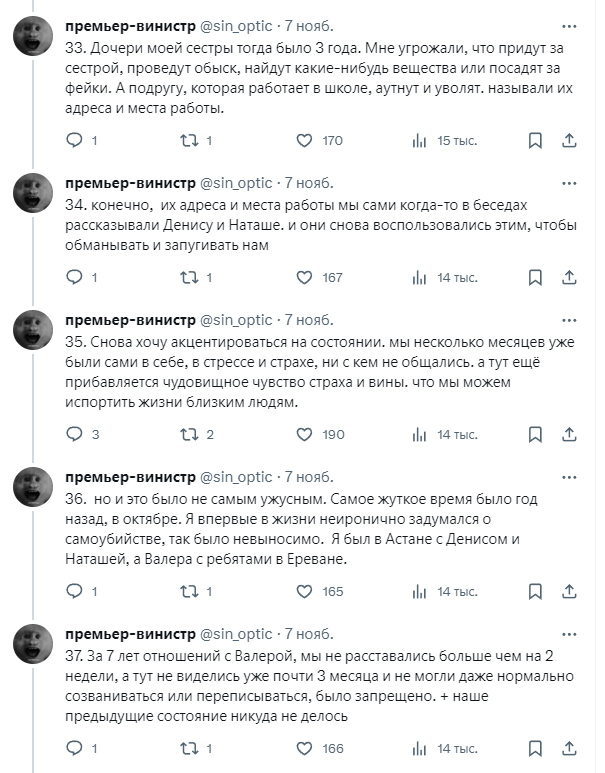Open tweet 37 text about Валера

tap(300, 687)
